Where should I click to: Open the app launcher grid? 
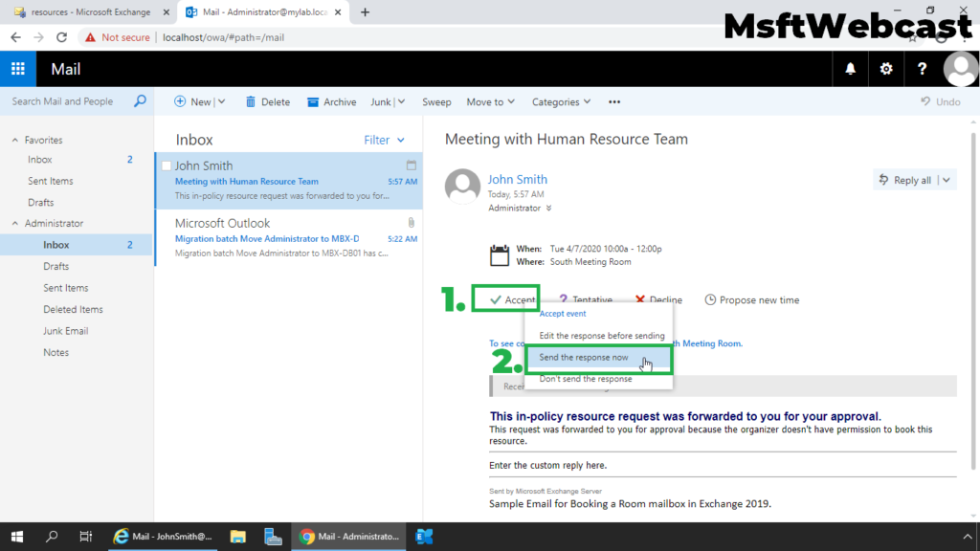point(18,69)
